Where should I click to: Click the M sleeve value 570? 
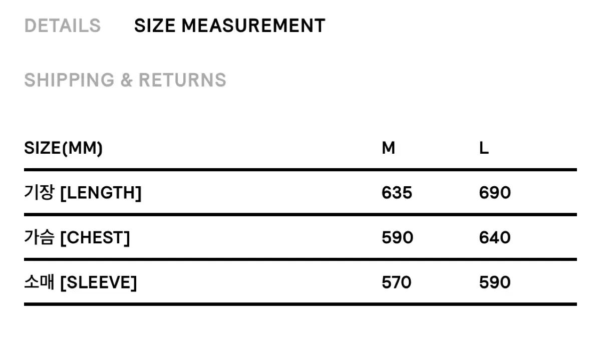tap(397, 283)
